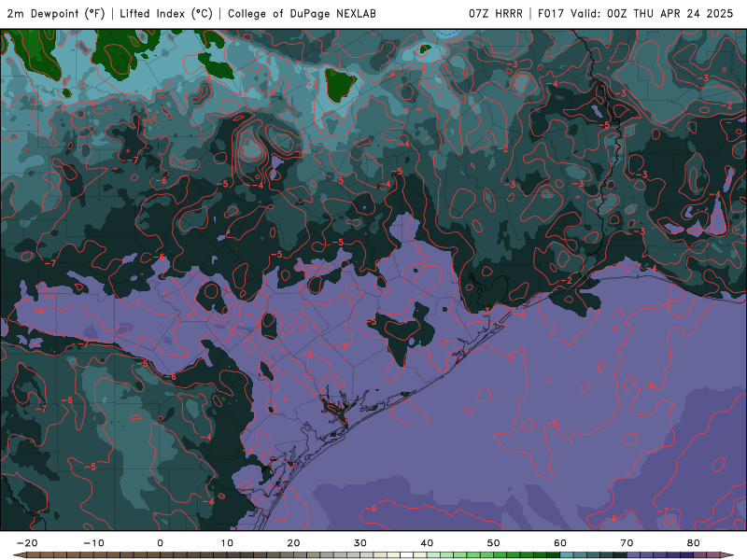Click the 0 label on the color scale
This screenshot has width=747, height=560.
click(160, 543)
